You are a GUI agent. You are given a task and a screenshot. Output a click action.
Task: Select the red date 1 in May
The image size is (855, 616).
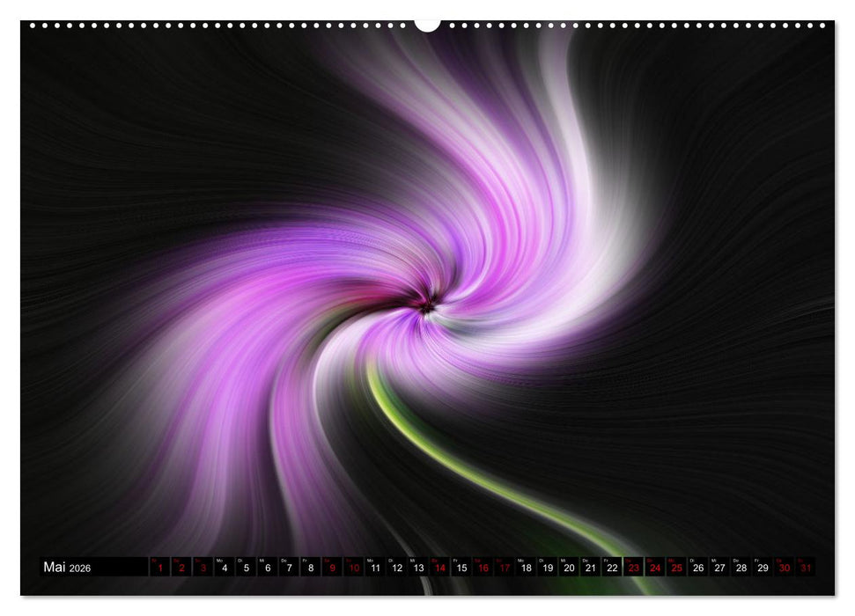160,568
